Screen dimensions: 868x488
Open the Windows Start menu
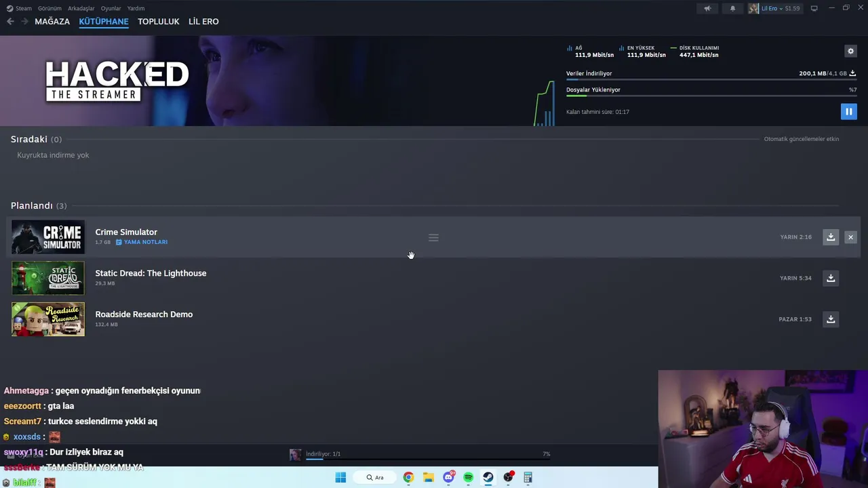(x=340, y=477)
